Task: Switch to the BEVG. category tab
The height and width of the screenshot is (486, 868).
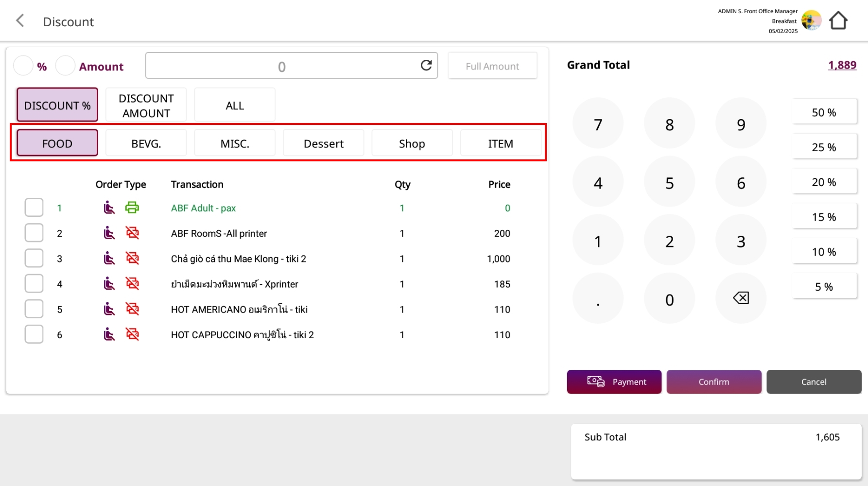Action: click(146, 143)
